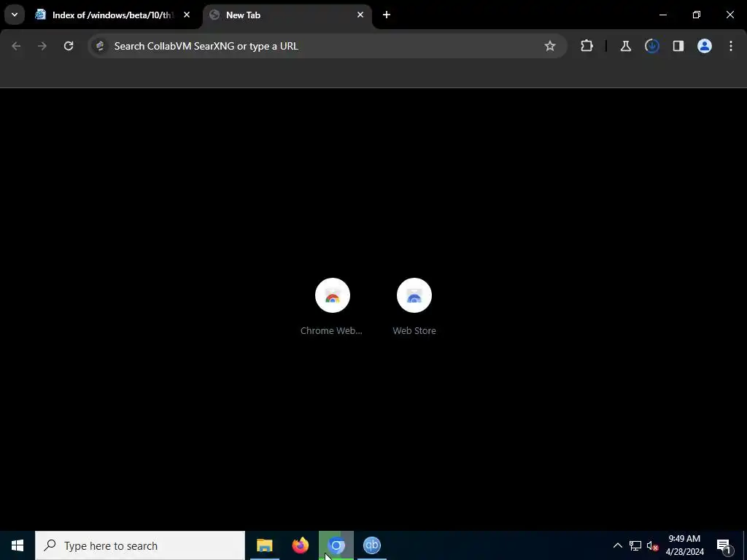Click the Chrome taskbar icon
Screen dimensions: 747x560
click(x=336, y=545)
